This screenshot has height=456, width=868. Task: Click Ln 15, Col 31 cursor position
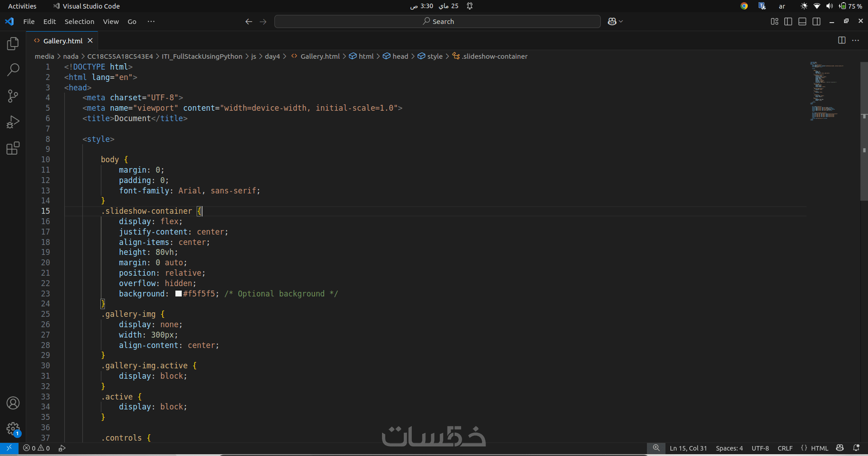(x=688, y=448)
